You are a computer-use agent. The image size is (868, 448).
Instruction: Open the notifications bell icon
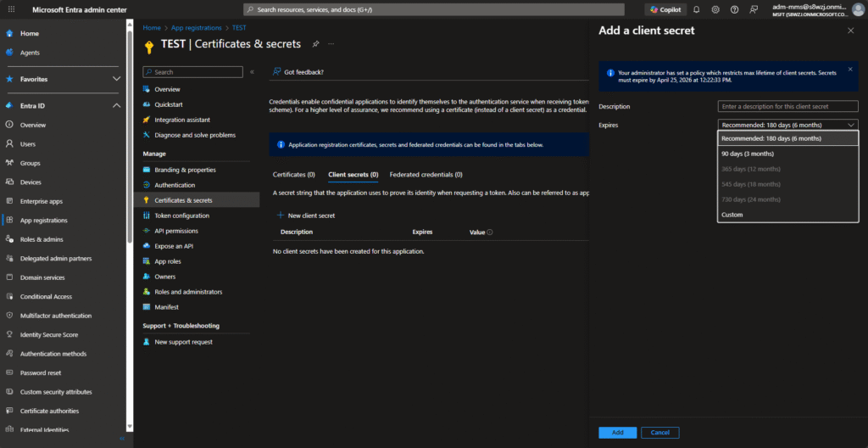coord(696,9)
